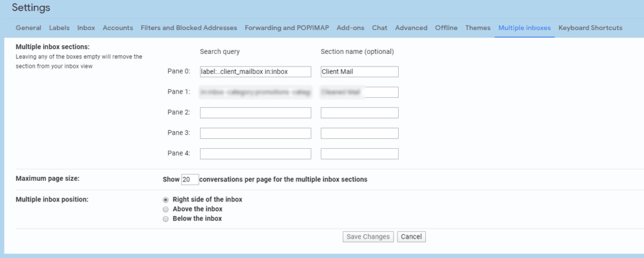Click the conversations per page number box
Viewport: 644px width, 258px height.
coord(190,180)
